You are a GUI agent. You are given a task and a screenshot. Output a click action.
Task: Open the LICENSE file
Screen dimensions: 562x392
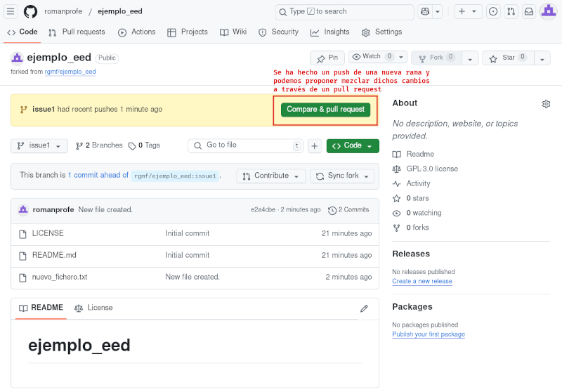click(x=48, y=233)
